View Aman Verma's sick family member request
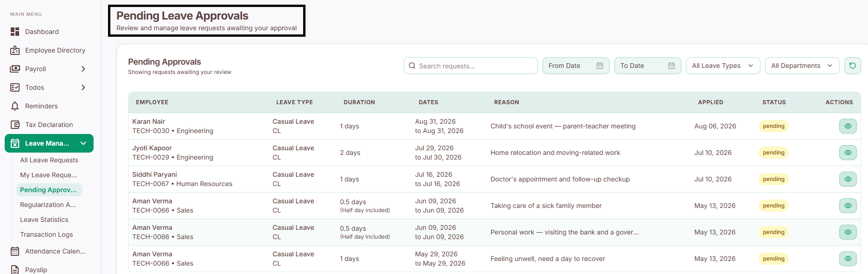The width and height of the screenshot is (868, 274). click(x=848, y=206)
